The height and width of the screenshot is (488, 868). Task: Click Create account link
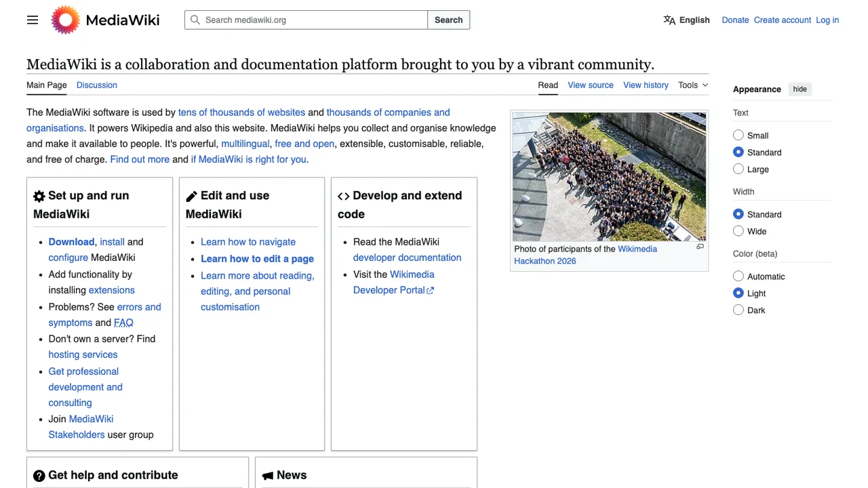click(783, 20)
